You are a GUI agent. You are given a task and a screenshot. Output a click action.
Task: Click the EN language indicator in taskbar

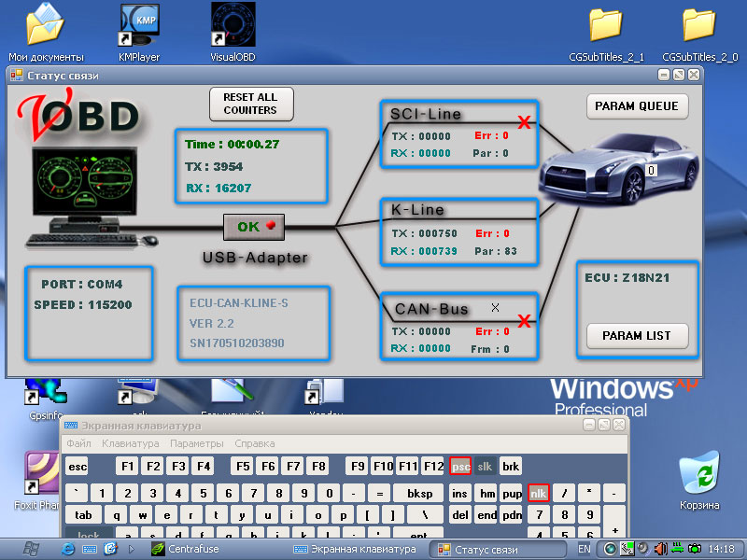coord(584,549)
